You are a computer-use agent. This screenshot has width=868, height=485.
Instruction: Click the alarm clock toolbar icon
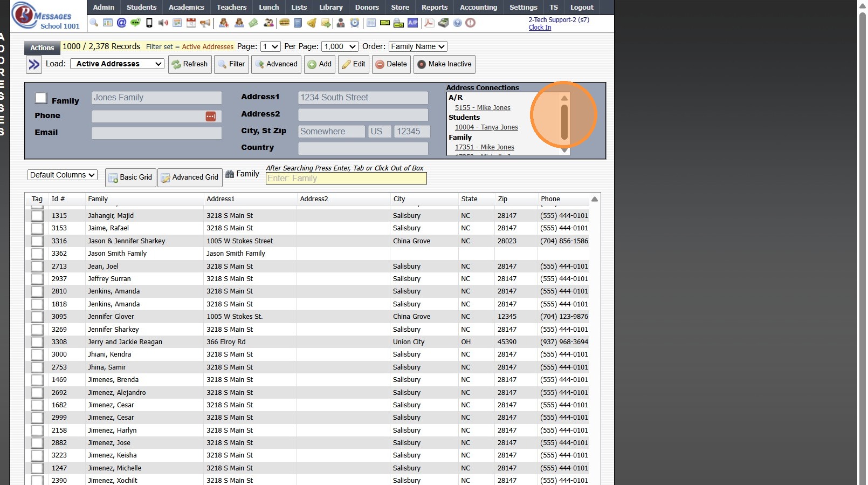[354, 23]
